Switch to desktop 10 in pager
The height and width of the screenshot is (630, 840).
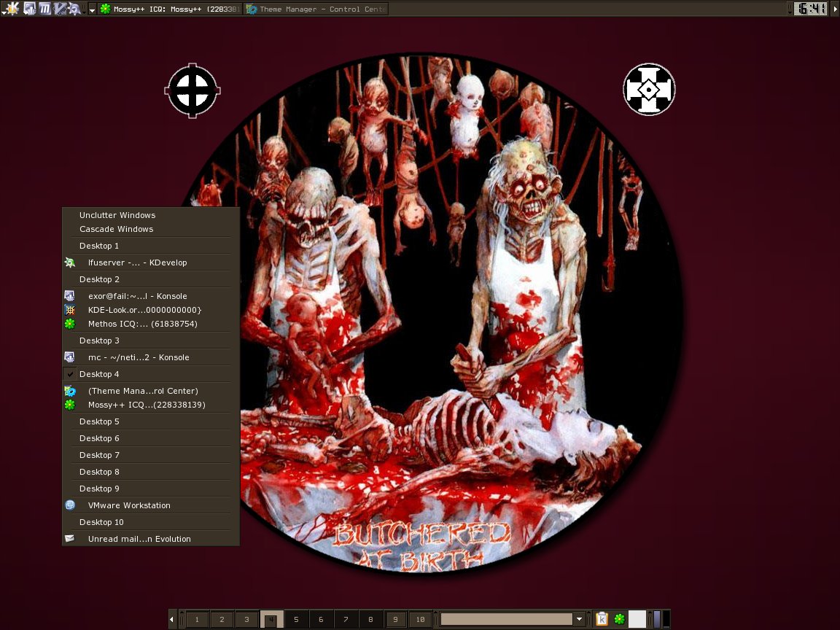coord(420,619)
